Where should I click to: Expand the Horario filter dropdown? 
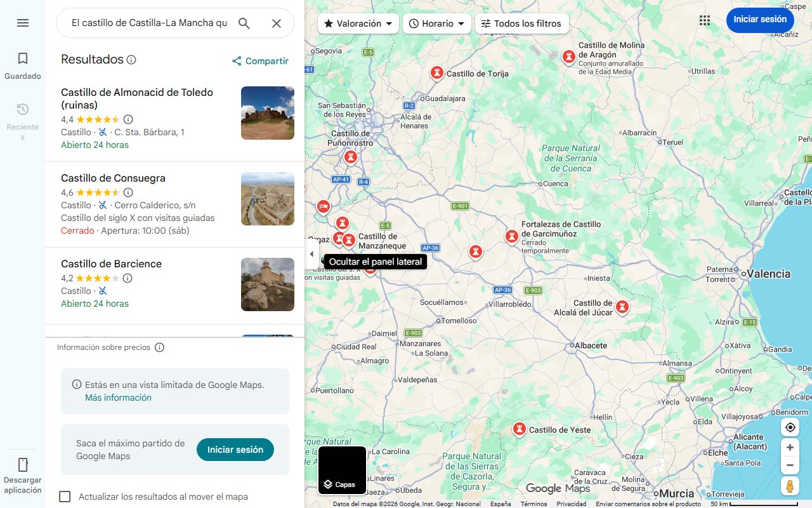click(x=436, y=23)
